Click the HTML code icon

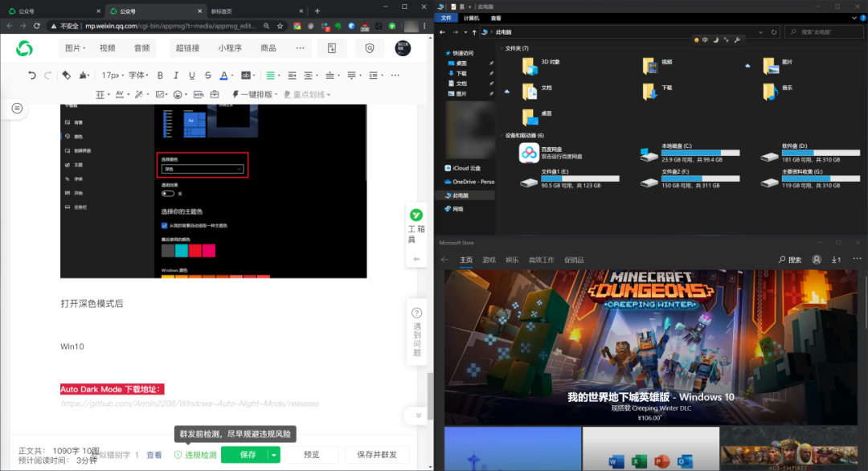[199, 95]
